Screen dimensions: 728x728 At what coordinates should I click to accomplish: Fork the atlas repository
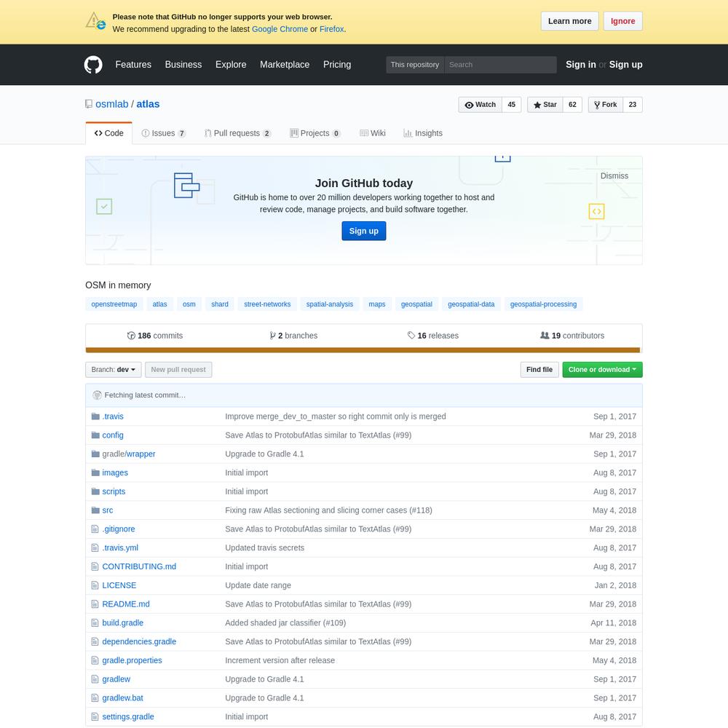605,105
